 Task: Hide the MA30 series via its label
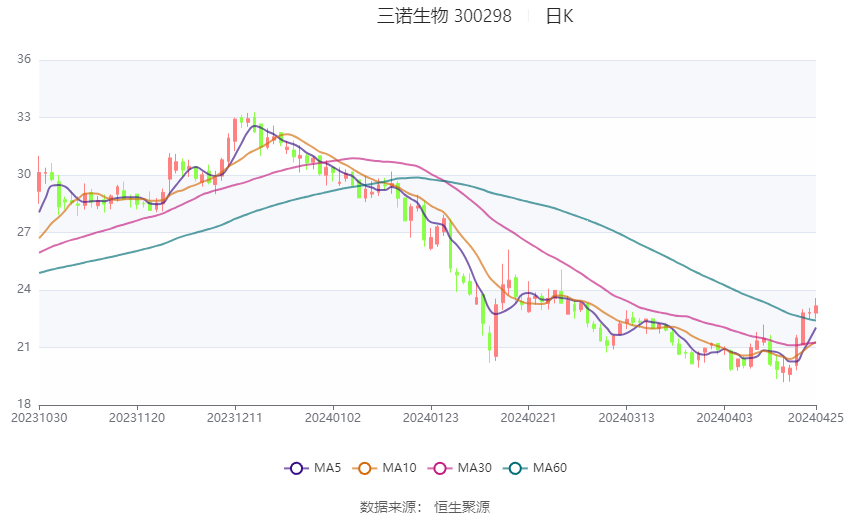(475, 468)
